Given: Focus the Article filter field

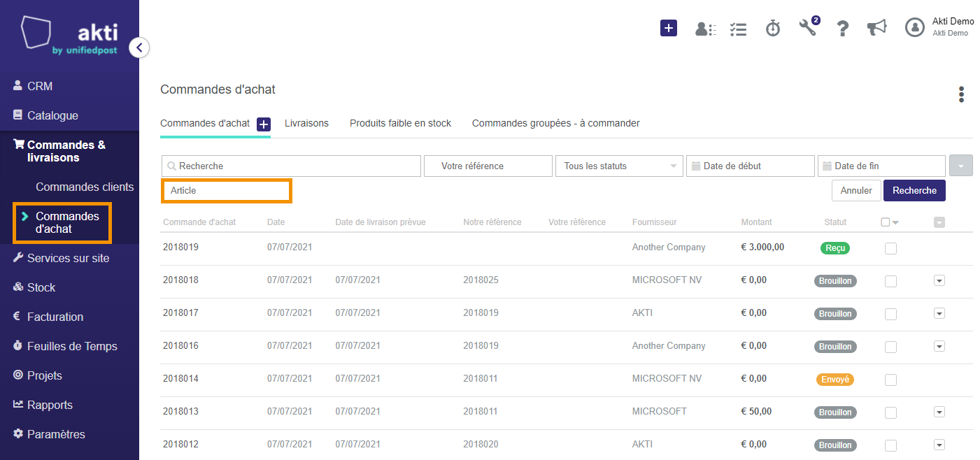Looking at the screenshot, I should [x=226, y=191].
